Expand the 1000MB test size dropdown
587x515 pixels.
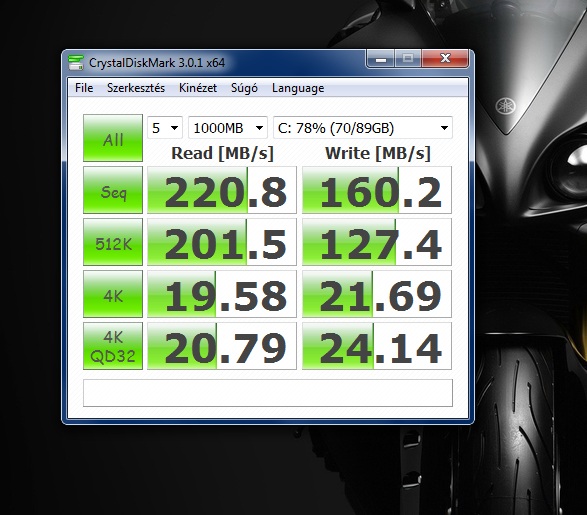click(228, 128)
